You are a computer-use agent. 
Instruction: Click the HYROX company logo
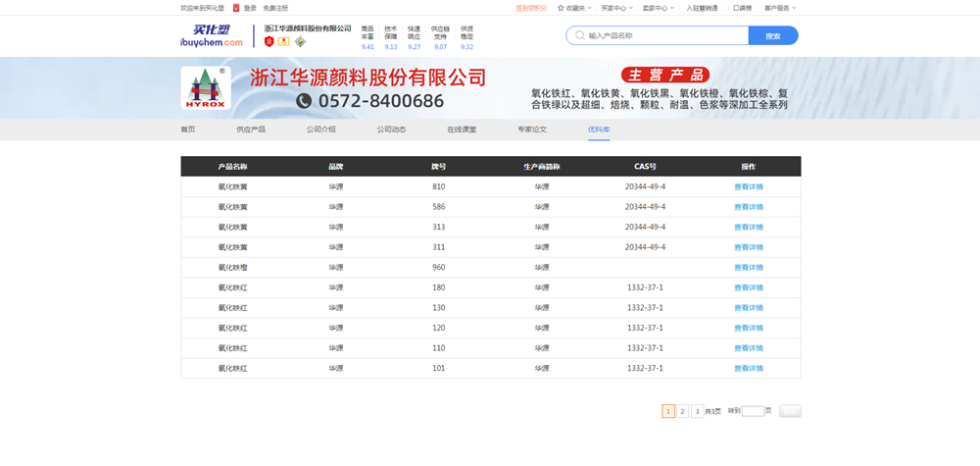point(206,87)
